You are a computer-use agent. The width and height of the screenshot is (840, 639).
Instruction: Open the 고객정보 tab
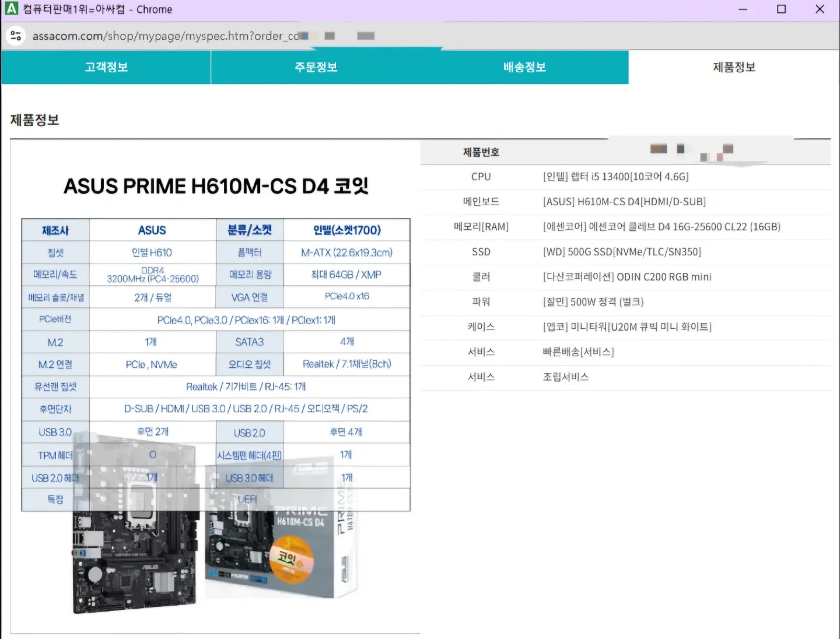pos(106,67)
